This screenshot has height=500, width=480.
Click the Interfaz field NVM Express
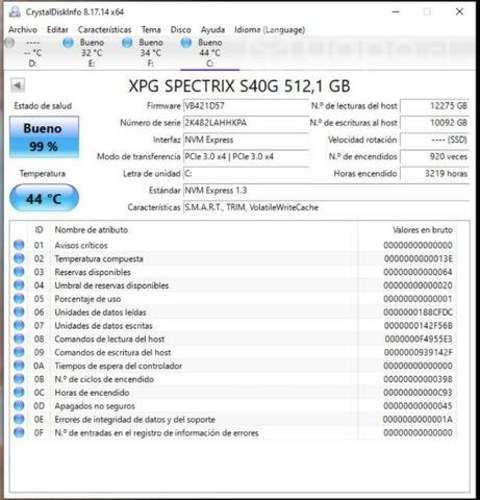pyautogui.click(x=246, y=140)
